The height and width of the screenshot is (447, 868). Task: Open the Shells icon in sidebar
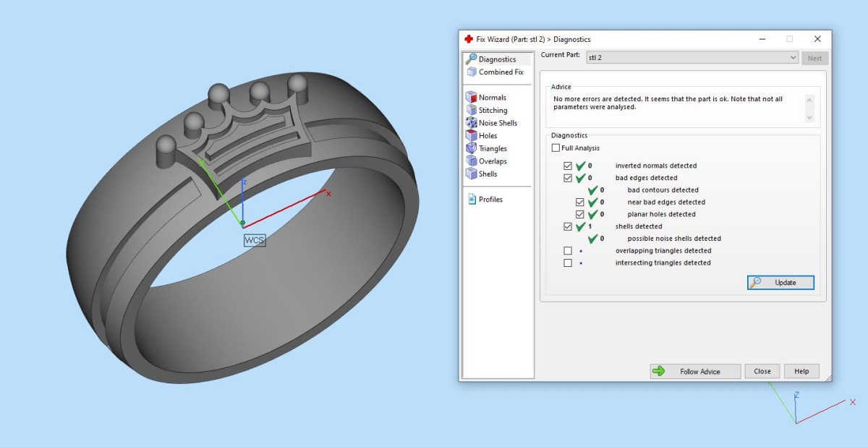tap(471, 174)
